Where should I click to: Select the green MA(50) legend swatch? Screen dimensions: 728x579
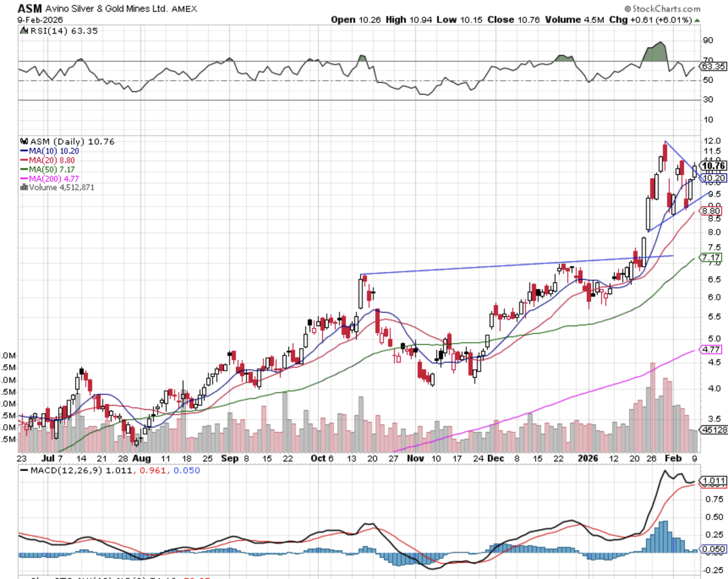24,169
